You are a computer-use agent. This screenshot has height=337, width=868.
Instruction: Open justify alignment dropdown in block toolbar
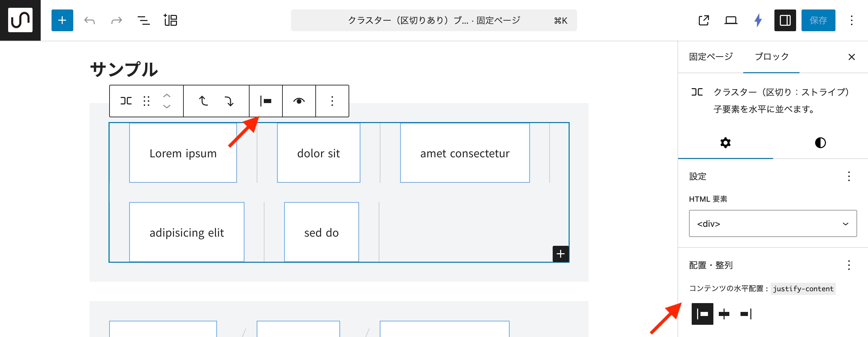265,101
